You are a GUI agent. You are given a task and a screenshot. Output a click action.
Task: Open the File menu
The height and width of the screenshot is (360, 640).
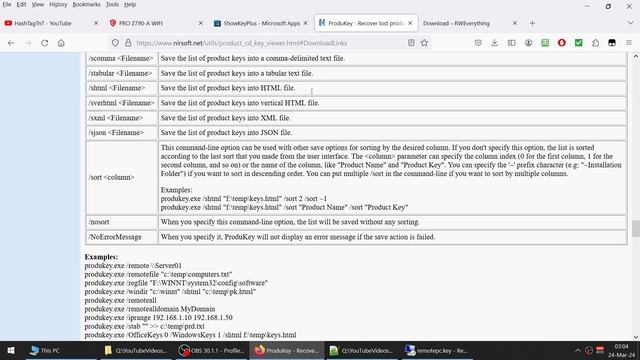point(7,4)
